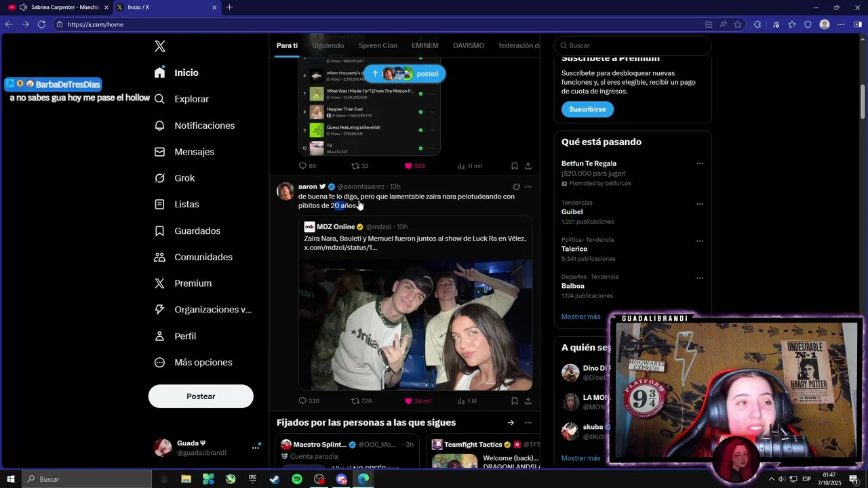Open Listas in the sidebar

click(x=176, y=204)
